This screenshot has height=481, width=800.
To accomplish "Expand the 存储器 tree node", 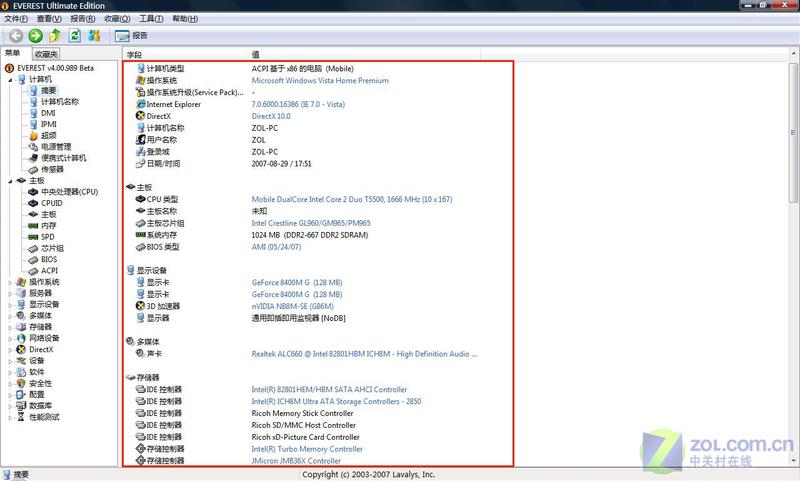I will coord(10,327).
